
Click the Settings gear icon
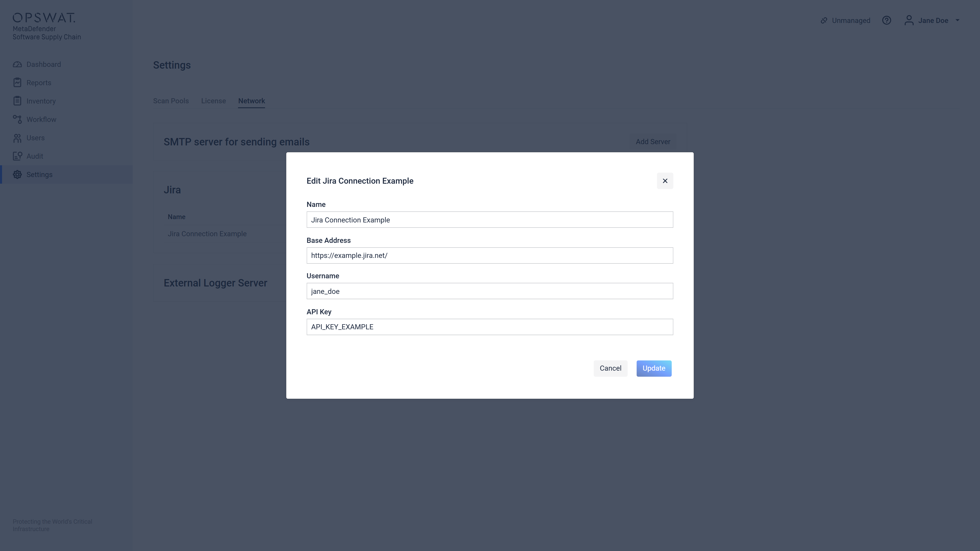point(17,174)
